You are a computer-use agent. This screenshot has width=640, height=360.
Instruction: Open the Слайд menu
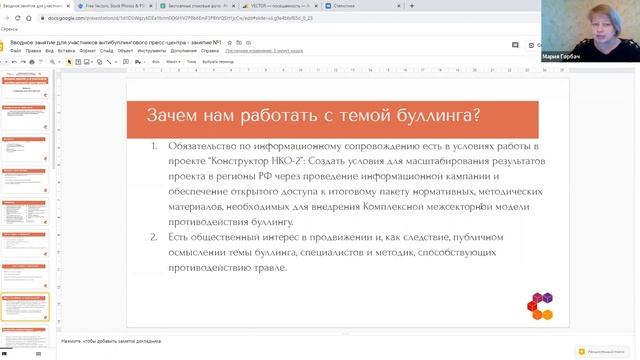pyautogui.click(x=107, y=51)
